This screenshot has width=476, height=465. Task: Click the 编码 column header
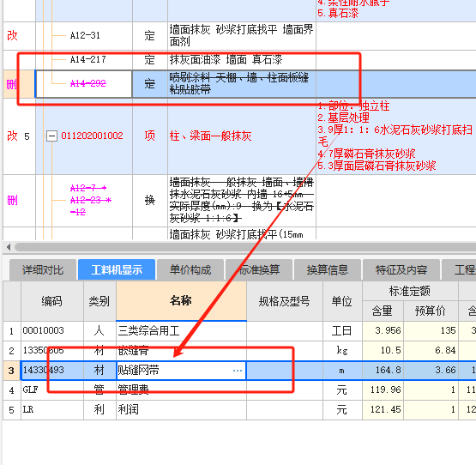pyautogui.click(x=52, y=301)
